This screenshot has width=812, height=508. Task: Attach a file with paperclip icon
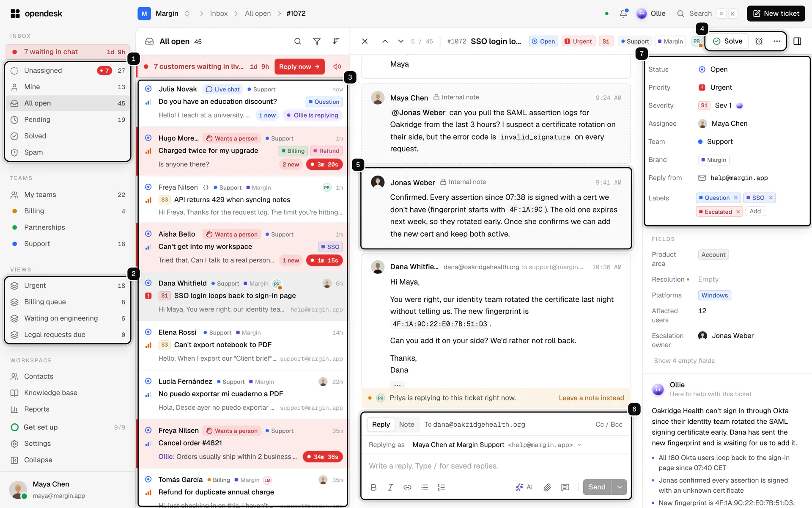(x=547, y=487)
